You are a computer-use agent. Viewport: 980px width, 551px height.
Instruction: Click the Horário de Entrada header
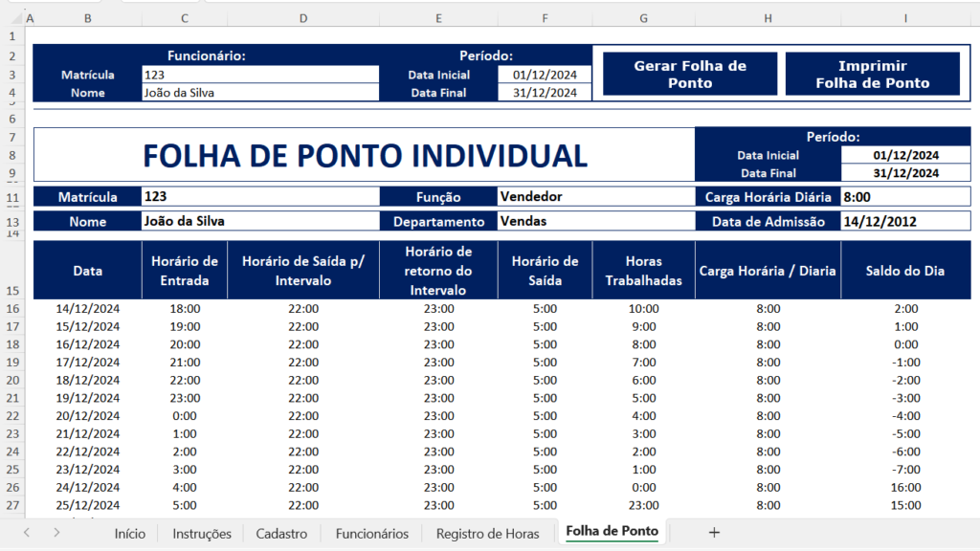click(185, 271)
